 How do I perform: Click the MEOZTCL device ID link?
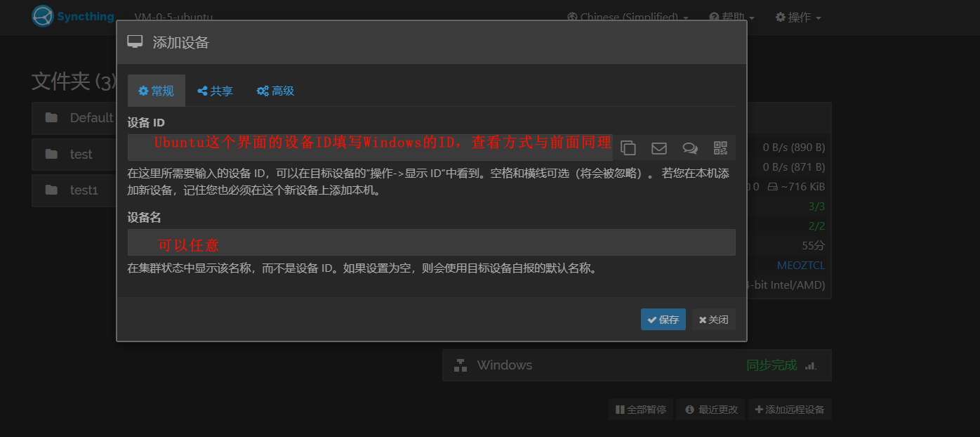pyautogui.click(x=801, y=266)
